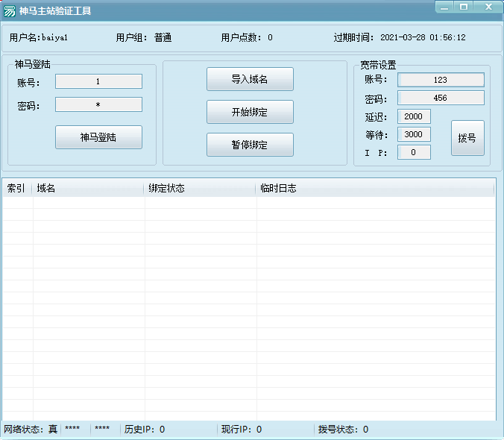The height and width of the screenshot is (440, 504).
Task: Click the 现行IP: 0 status entry
Action: point(242,430)
